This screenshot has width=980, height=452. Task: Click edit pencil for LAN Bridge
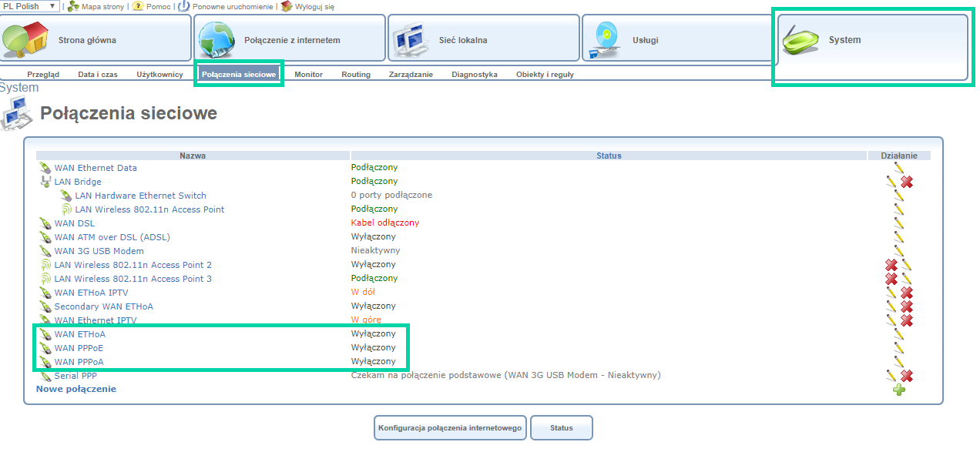(x=891, y=182)
